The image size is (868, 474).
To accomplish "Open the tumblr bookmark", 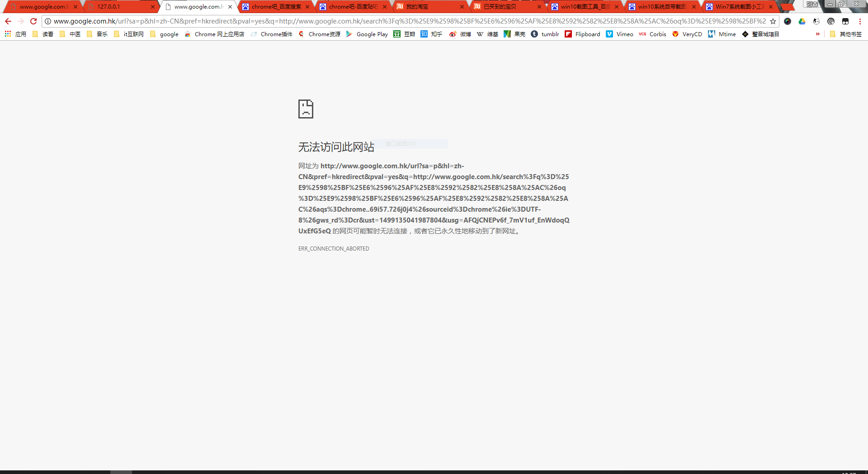I will coord(545,34).
